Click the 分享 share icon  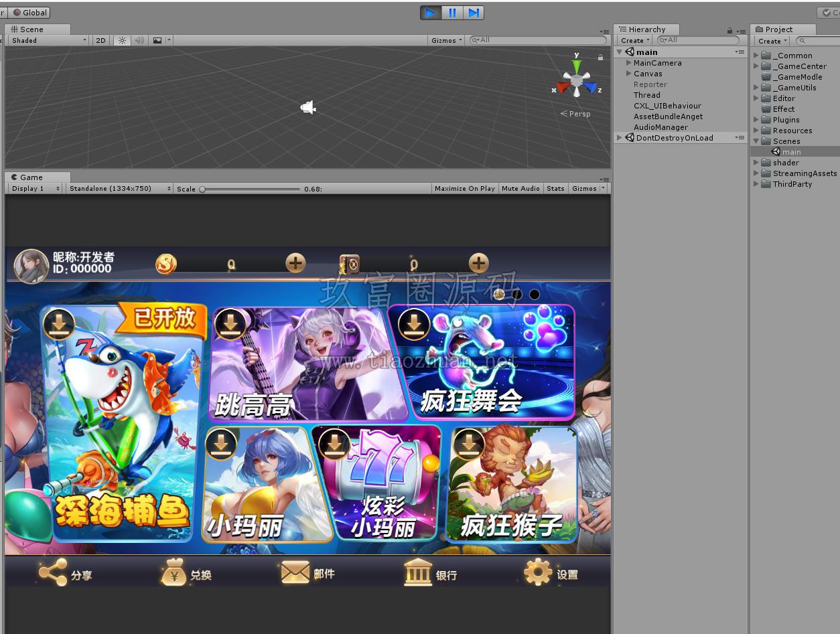click(x=52, y=572)
